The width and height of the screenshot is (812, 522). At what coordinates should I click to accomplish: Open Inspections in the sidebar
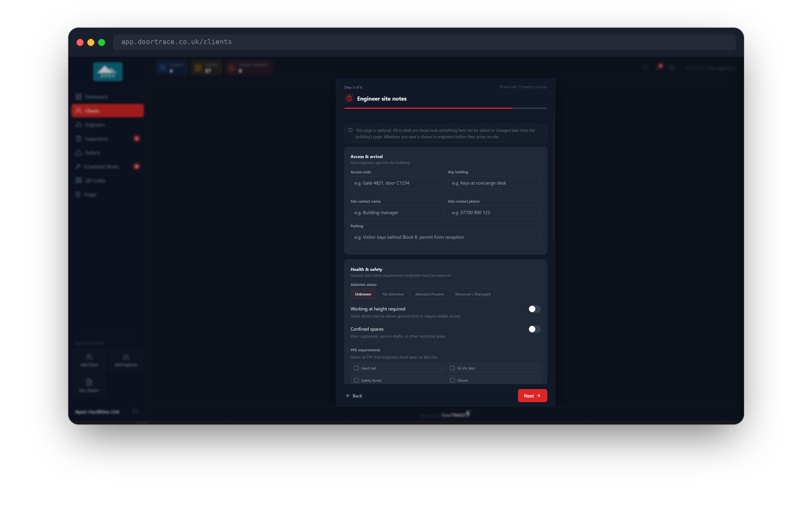107,139
